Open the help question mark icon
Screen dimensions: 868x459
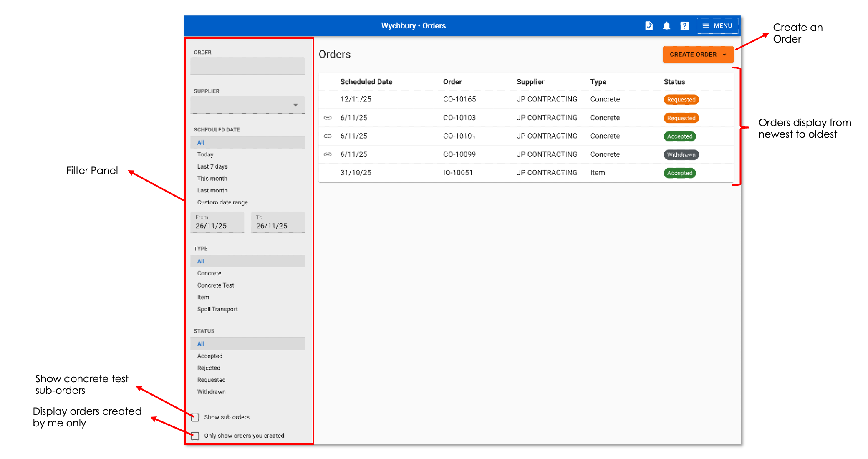(x=684, y=26)
